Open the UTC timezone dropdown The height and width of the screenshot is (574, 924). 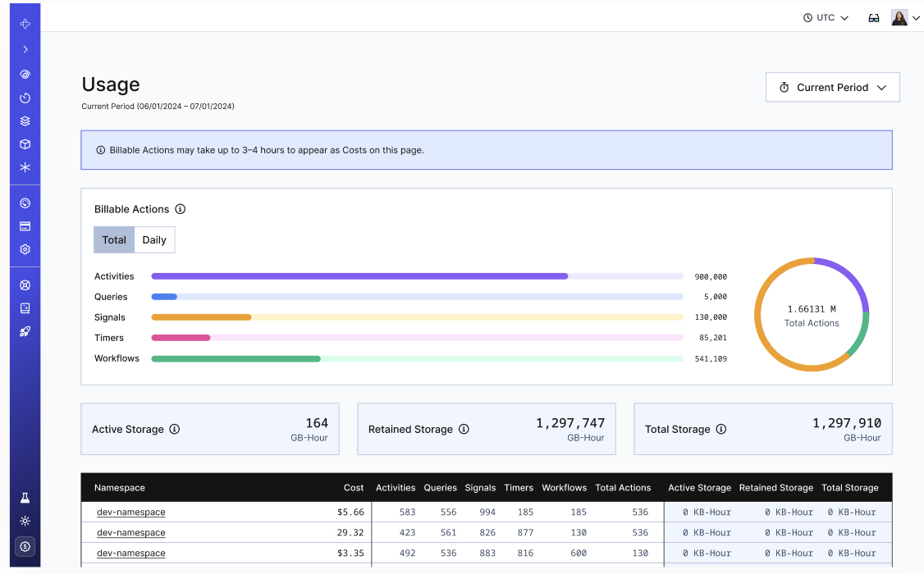[826, 17]
